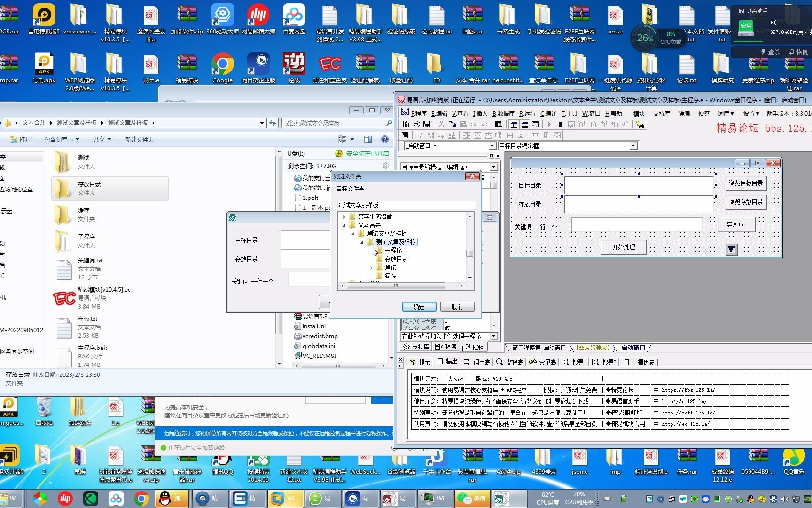Click the binoculars icon in 易语言 toolbar

point(640,125)
